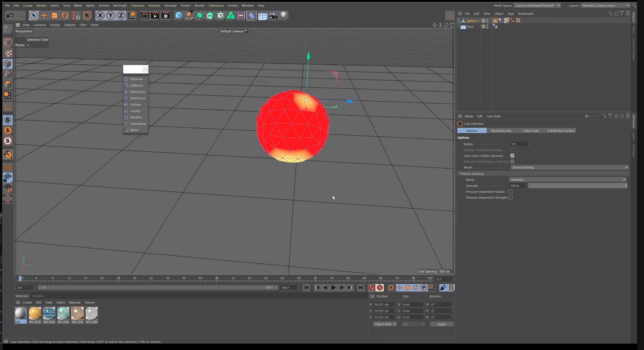Click the Undo arrow icon
This screenshot has width=644, height=350.
pyautogui.click(x=10, y=15)
